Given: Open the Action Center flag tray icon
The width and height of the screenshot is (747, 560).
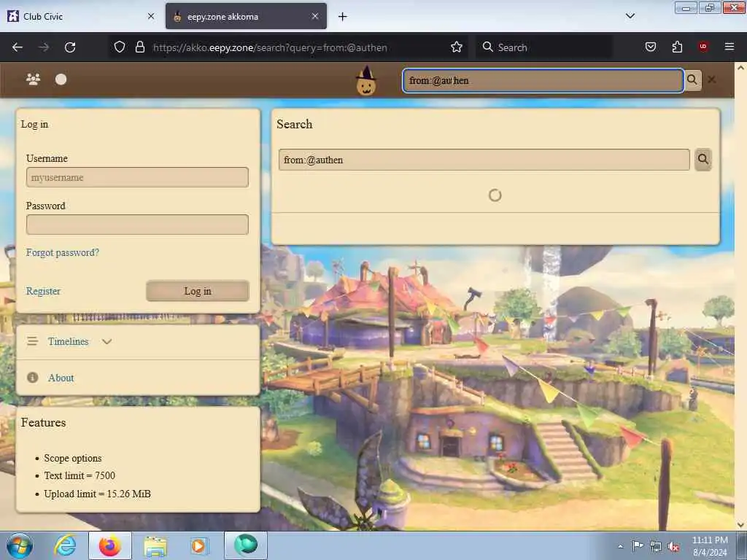Looking at the screenshot, I should click(638, 545).
